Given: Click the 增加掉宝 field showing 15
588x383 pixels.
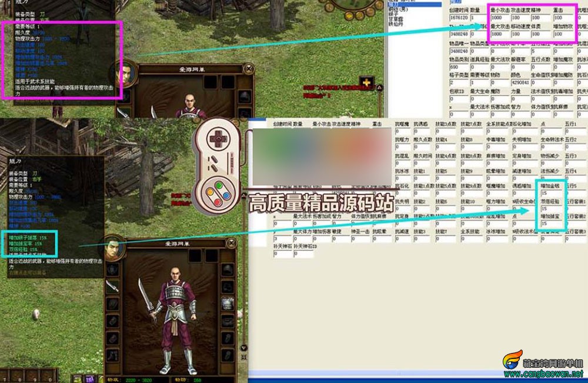Looking at the screenshot, I should 552,224.
